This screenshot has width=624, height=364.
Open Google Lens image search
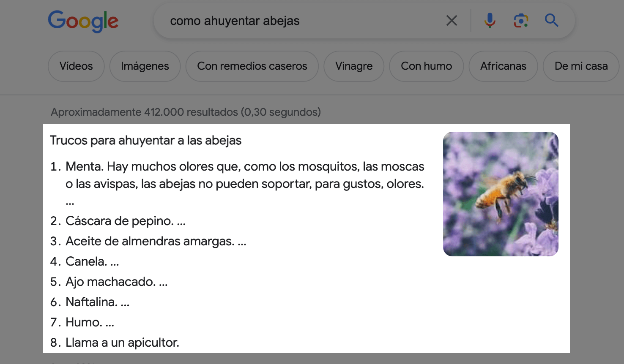[x=521, y=20]
